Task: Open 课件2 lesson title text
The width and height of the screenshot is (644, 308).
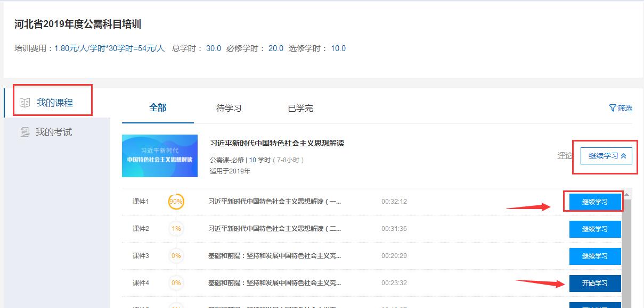Action: (x=274, y=229)
